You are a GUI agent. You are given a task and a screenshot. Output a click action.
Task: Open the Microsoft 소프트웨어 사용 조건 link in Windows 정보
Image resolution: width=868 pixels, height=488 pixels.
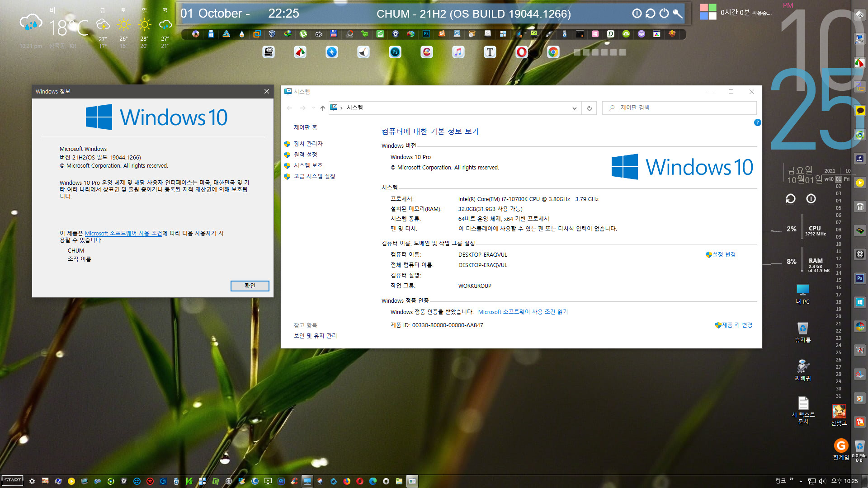(123, 233)
